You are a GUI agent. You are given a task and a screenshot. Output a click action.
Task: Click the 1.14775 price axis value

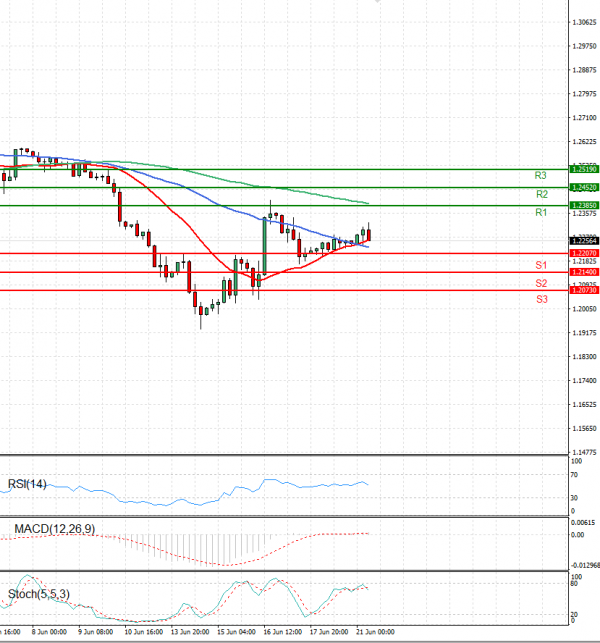tap(584, 452)
